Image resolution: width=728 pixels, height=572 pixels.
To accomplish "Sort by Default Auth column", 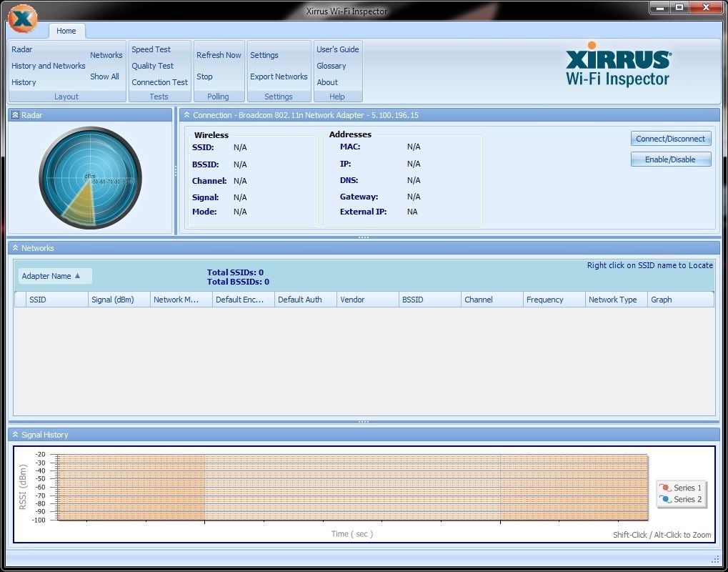I will (306, 300).
